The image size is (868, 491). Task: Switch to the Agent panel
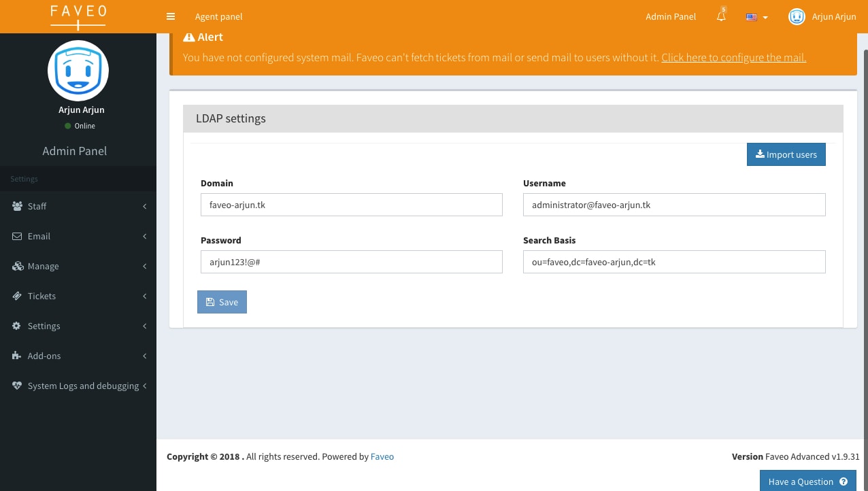click(218, 16)
